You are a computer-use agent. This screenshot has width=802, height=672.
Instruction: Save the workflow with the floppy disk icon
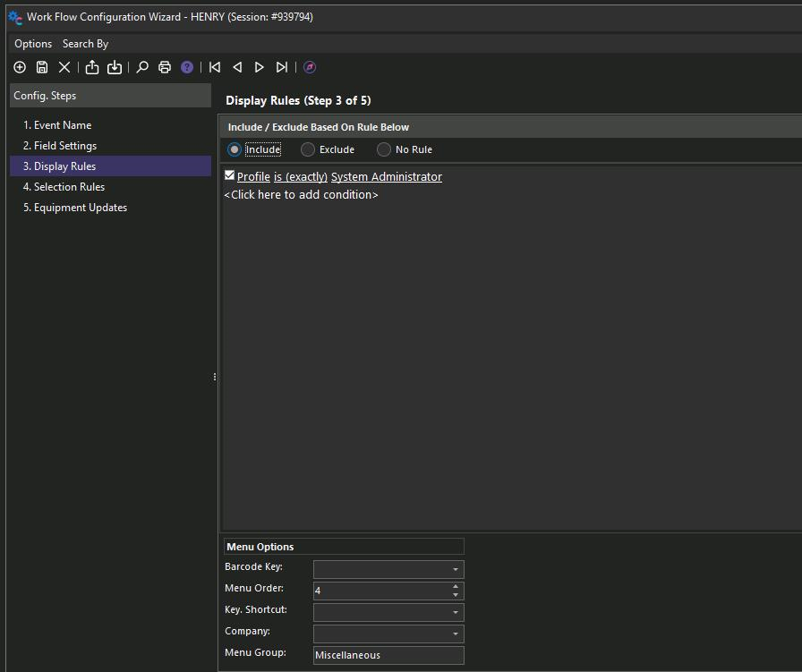pos(42,67)
